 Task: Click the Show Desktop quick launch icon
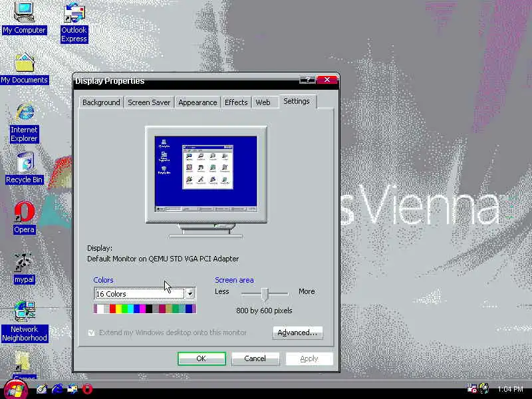pyautogui.click(x=42, y=389)
